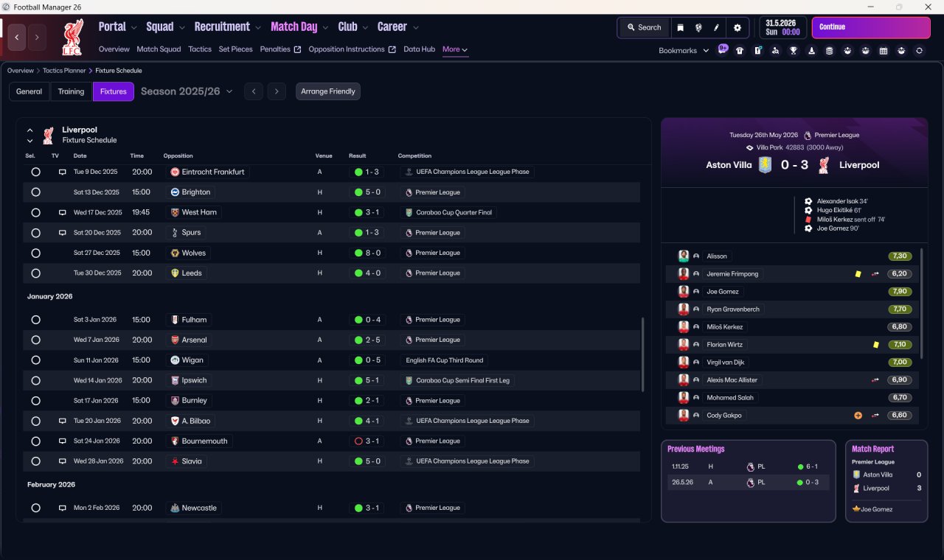Select the radio button for the Newcastle fixture
944x560 pixels.
click(x=35, y=508)
